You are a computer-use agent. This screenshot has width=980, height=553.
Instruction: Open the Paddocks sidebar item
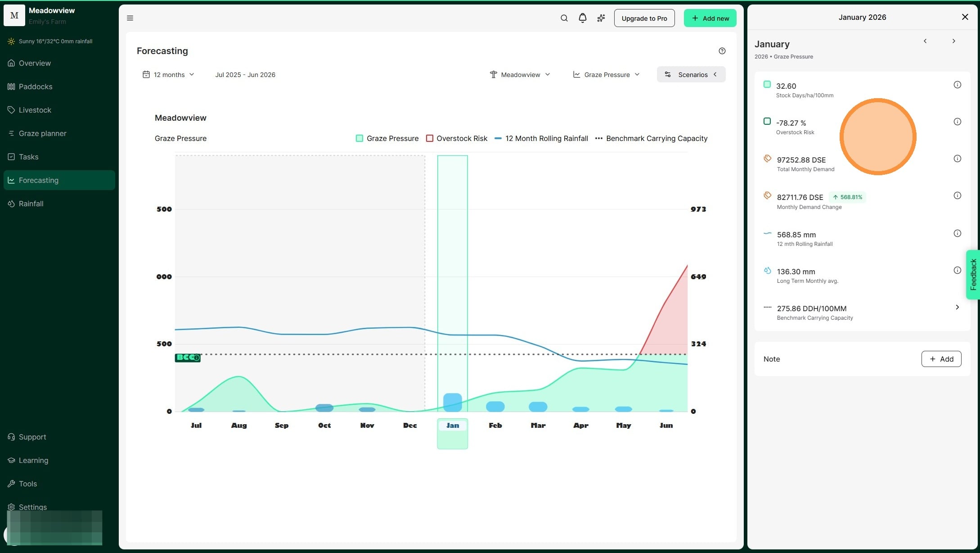click(35, 86)
